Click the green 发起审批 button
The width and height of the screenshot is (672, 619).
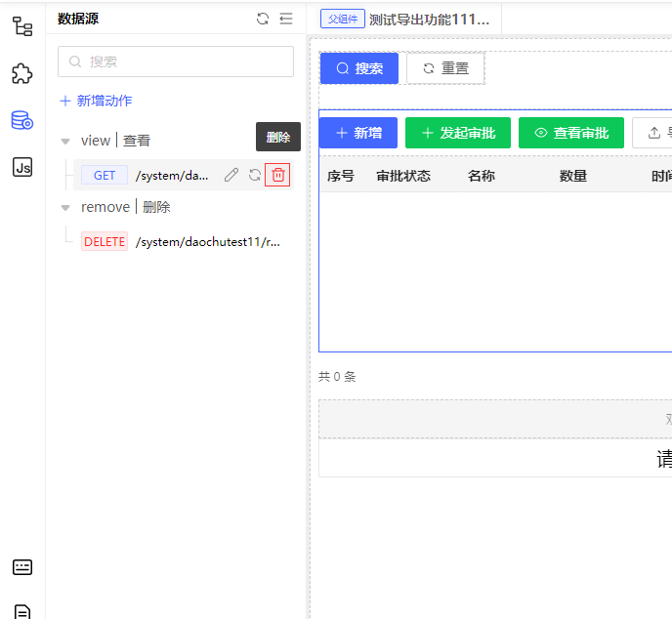tap(458, 133)
